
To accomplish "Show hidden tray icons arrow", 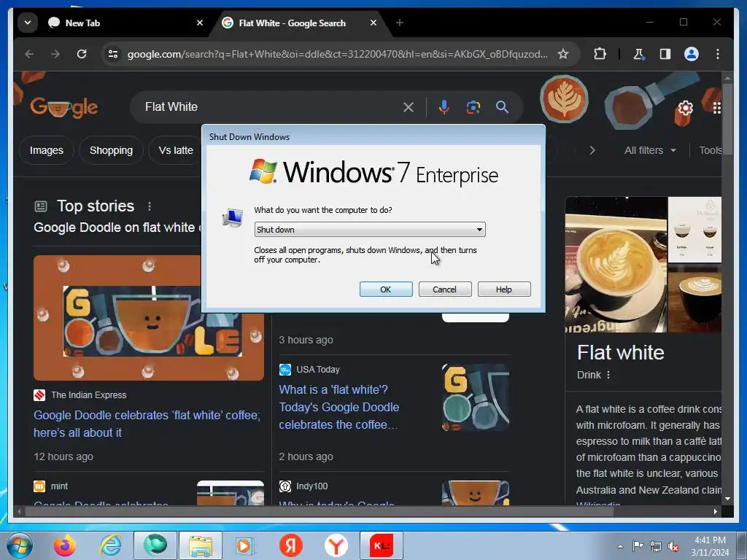I will (x=620, y=546).
